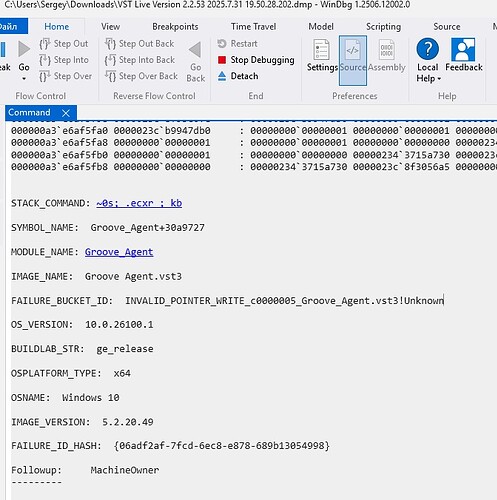The height and width of the screenshot is (500, 497).
Task: Click memory address 000000a3`e6af5fa0
Action: tap(59, 131)
